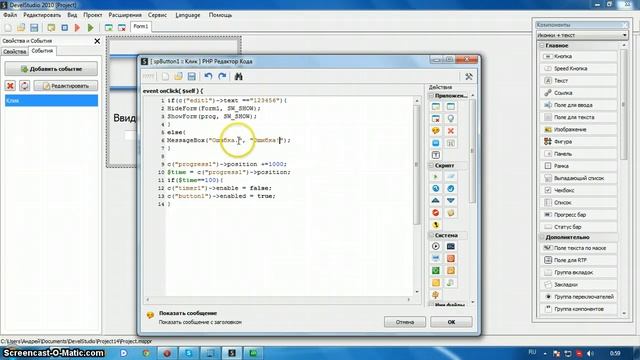
Task: Close the Свойства и События panel with X
Action: (97, 41)
